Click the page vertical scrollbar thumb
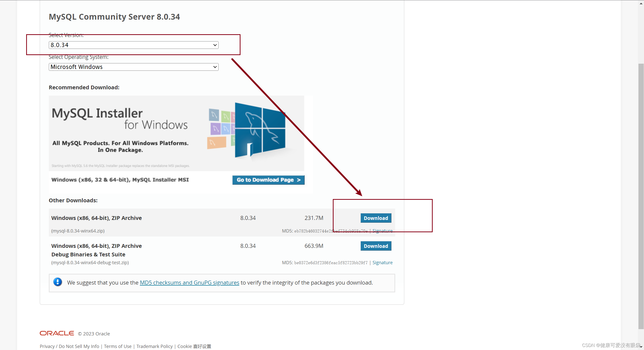The width and height of the screenshot is (644, 350). (641, 196)
